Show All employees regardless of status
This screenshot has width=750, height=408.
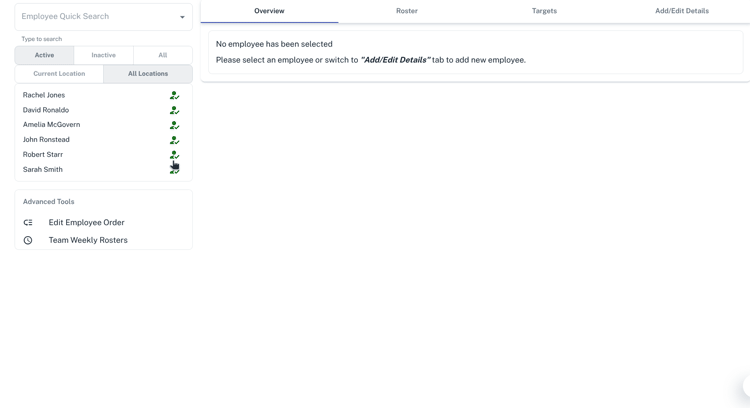[x=162, y=55]
